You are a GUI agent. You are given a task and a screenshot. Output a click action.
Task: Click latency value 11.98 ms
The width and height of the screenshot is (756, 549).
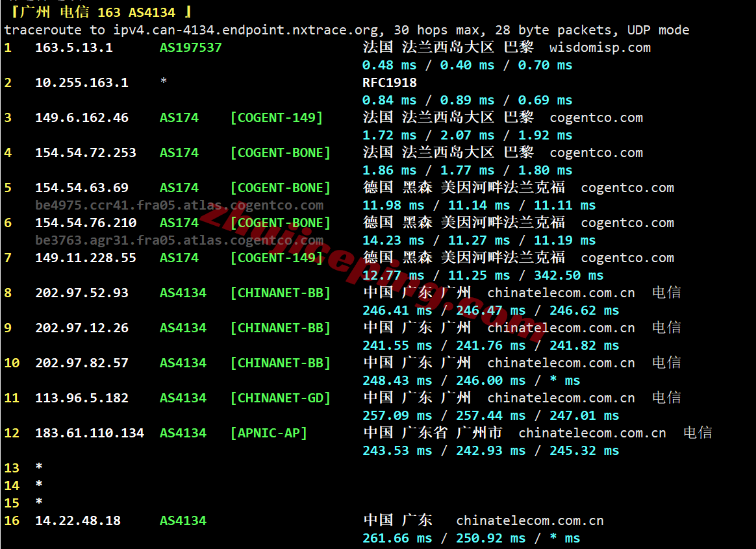pos(394,206)
